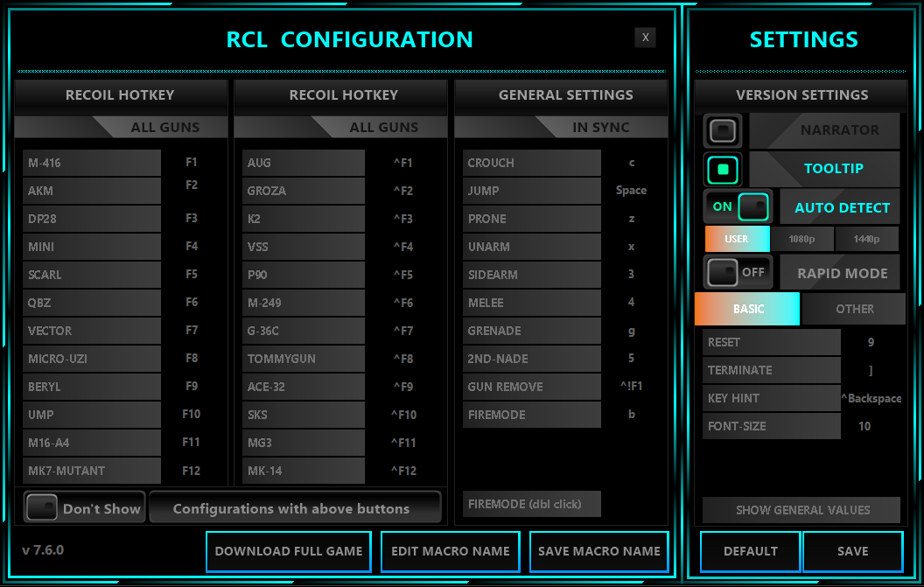Open the BASIC settings tab
Viewport: 924px width, 587px height.
pyautogui.click(x=747, y=309)
